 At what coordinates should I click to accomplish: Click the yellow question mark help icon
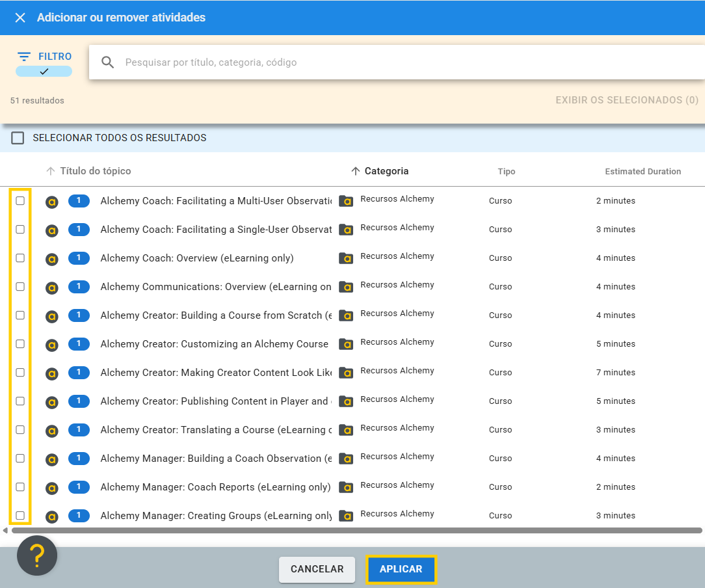click(x=37, y=555)
